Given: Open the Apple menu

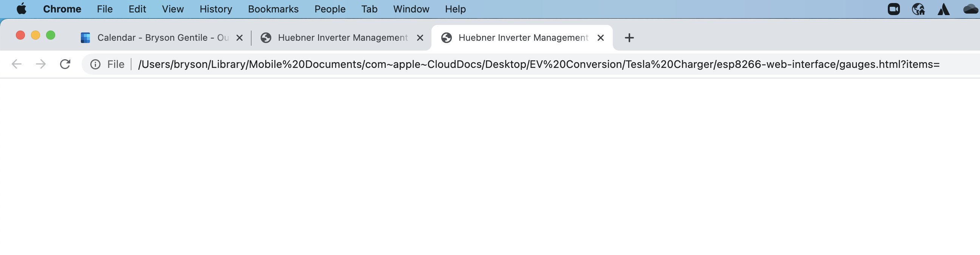Looking at the screenshot, I should 22,9.
